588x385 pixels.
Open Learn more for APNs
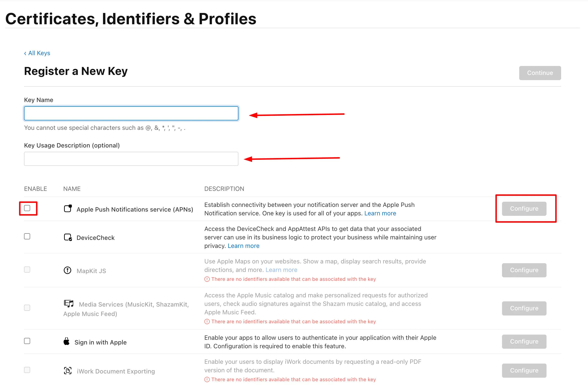pyautogui.click(x=380, y=213)
